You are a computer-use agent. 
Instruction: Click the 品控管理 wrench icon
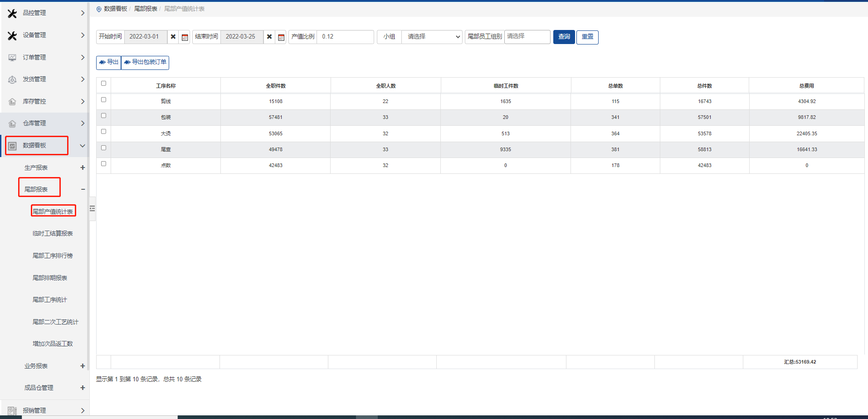point(12,13)
